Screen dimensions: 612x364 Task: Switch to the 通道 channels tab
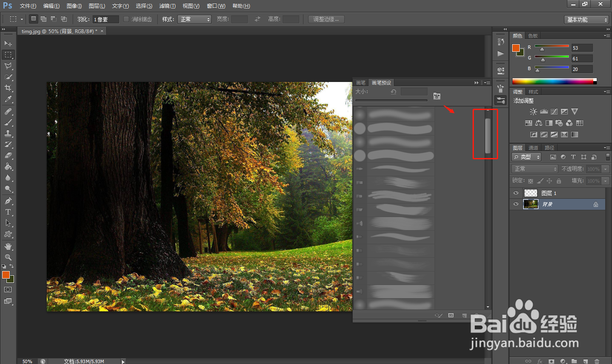tap(533, 148)
